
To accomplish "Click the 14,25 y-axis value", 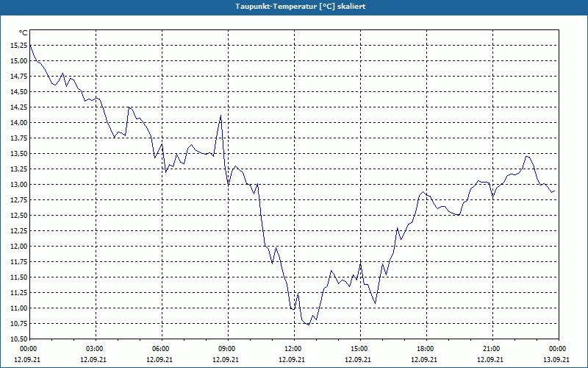I will (x=19, y=107).
